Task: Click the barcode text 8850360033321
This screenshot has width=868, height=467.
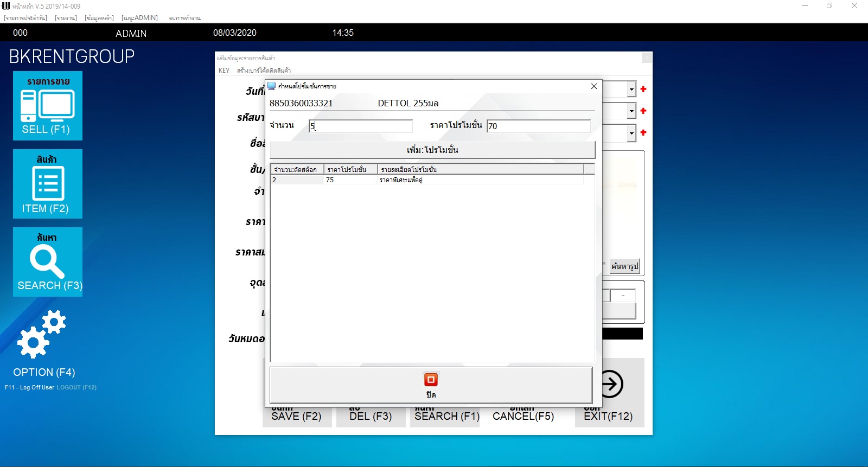Action: point(301,103)
